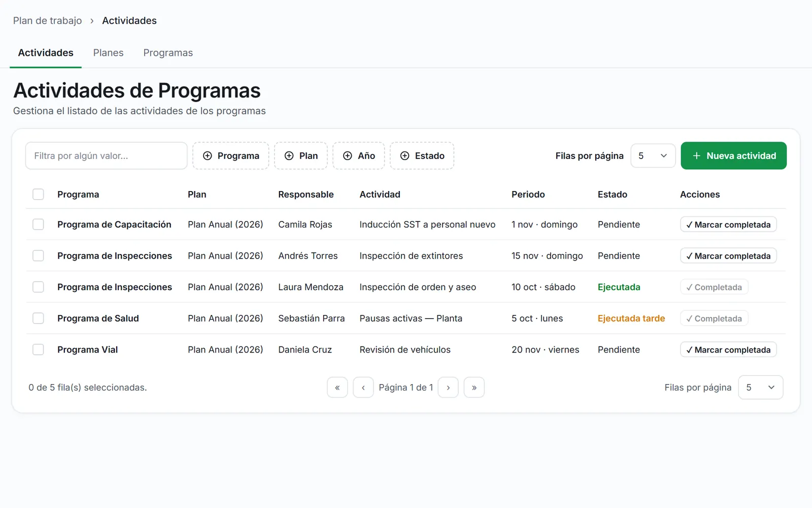Click the Actividad column header
Viewport: 812px width, 508px height.
[380, 195]
